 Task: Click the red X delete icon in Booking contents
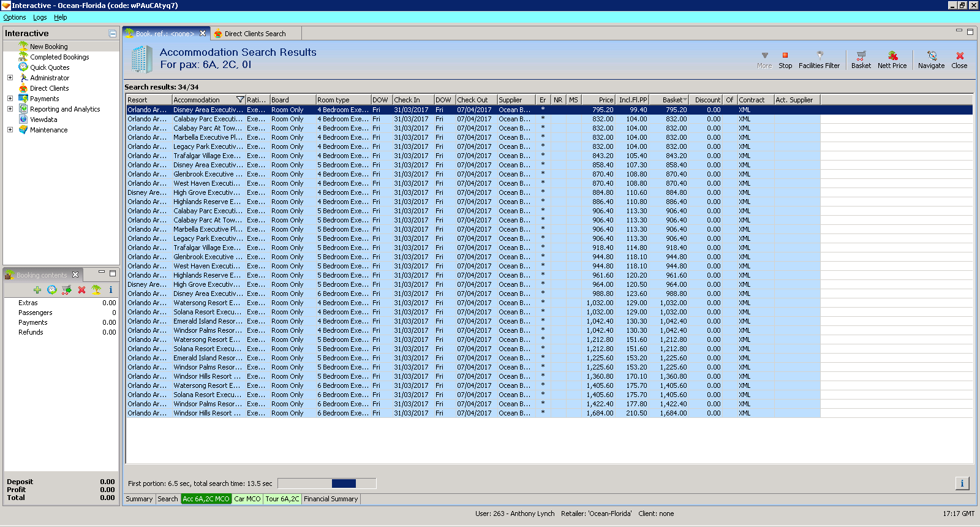pos(81,290)
